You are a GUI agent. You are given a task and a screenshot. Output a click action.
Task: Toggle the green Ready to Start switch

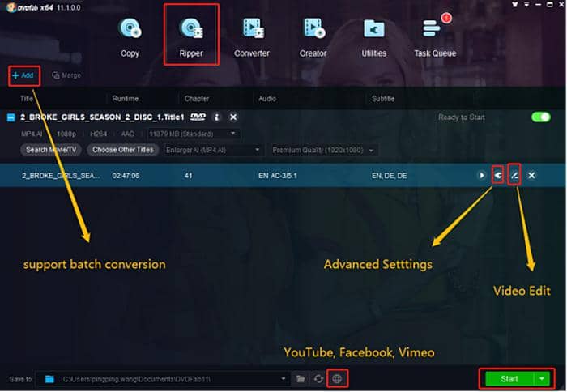coord(540,117)
